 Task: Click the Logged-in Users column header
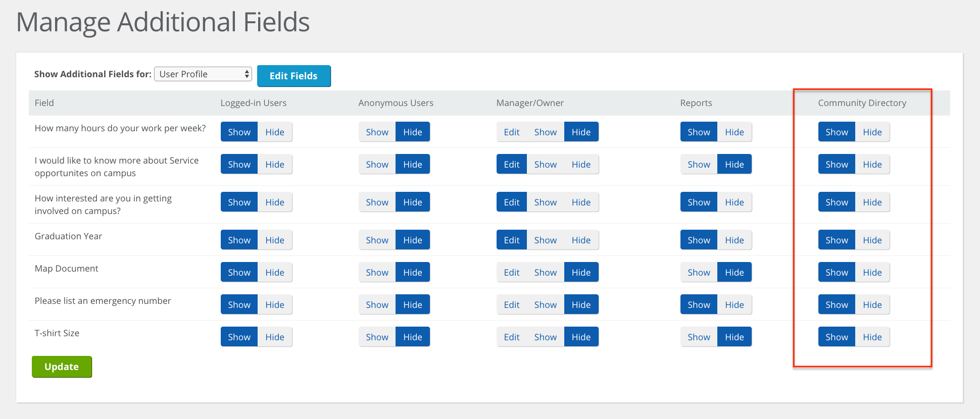tap(254, 103)
